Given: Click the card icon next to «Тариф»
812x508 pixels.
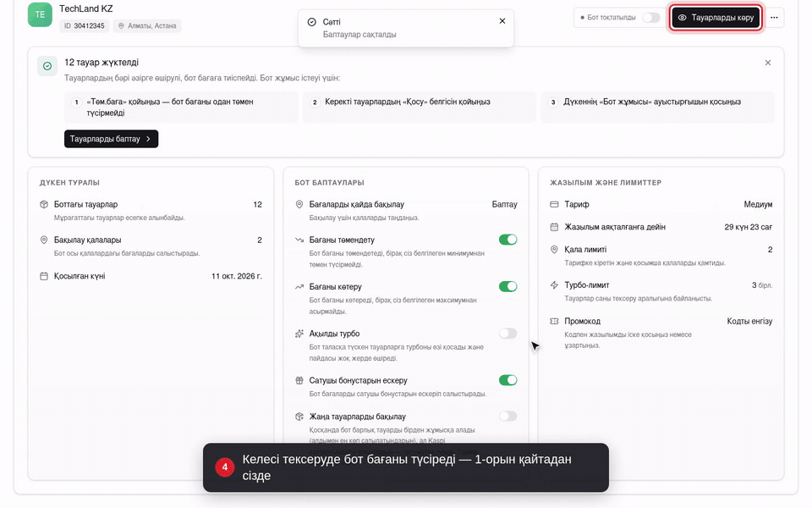Looking at the screenshot, I should (554, 204).
